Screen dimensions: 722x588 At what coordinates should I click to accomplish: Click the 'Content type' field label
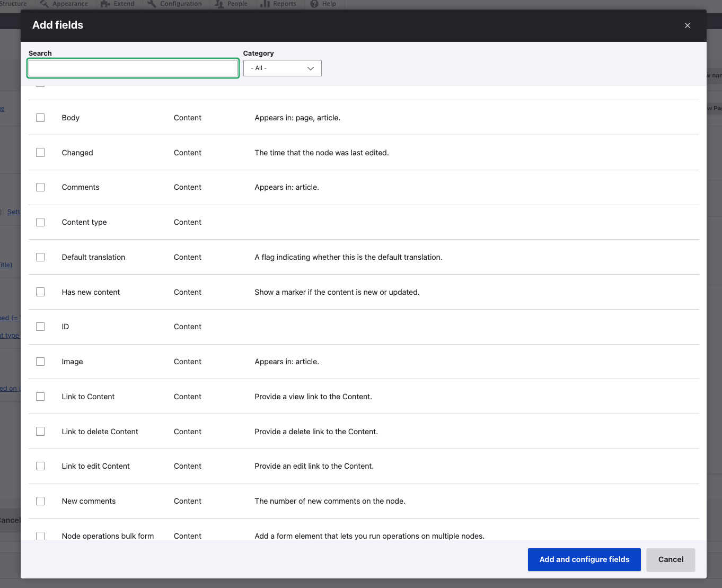(x=84, y=222)
